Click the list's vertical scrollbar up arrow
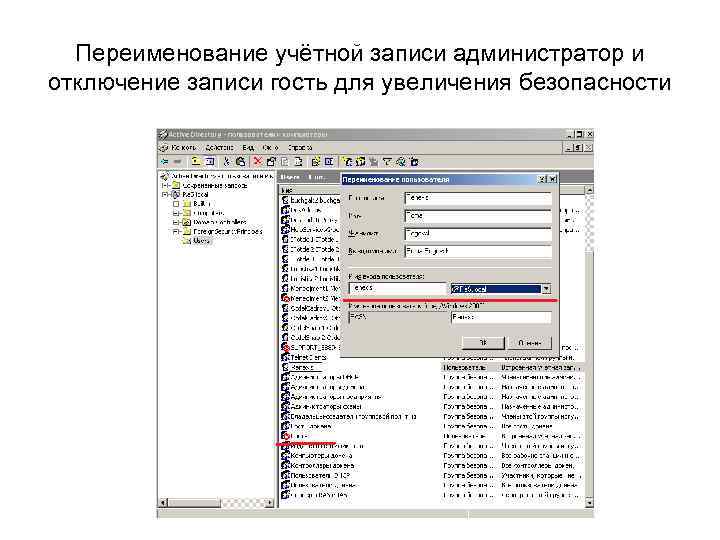720x540 pixels. [x=590, y=190]
